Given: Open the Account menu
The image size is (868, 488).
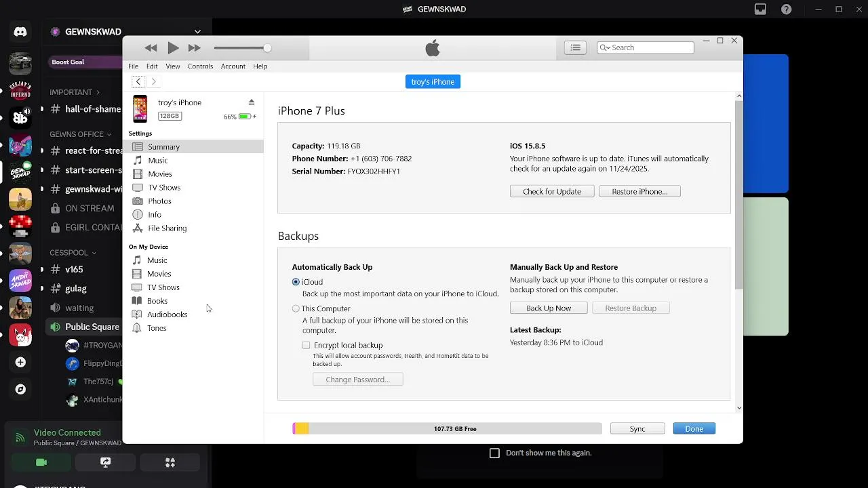Looking at the screenshot, I should (x=233, y=66).
